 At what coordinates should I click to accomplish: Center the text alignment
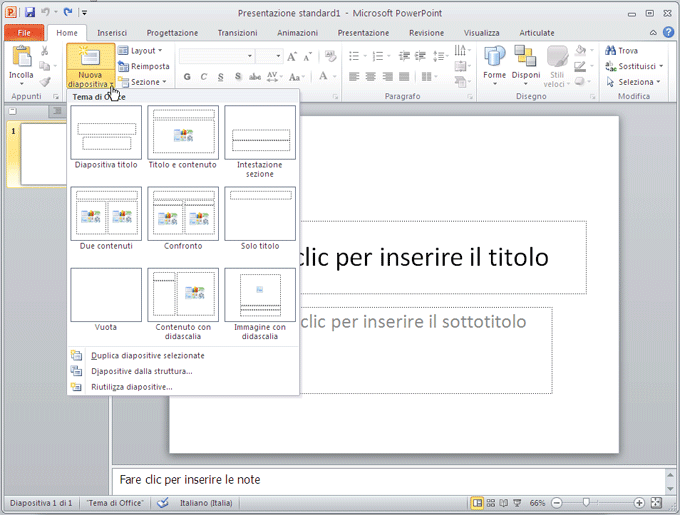[370, 77]
